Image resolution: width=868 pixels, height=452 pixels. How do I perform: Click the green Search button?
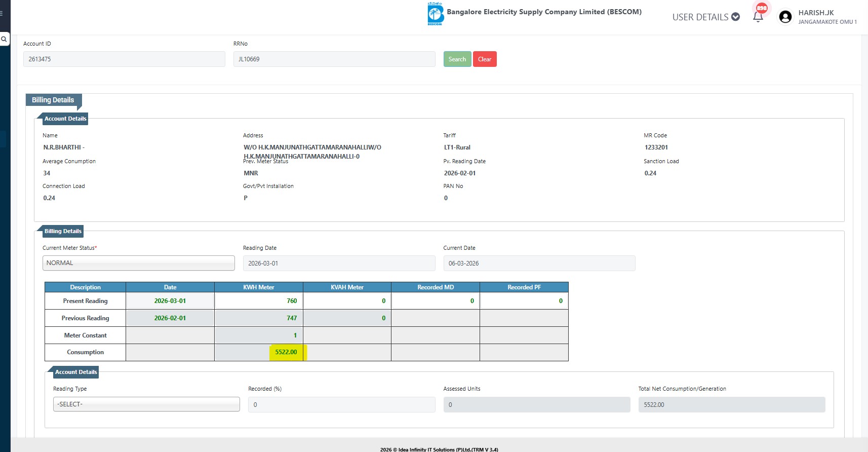[x=457, y=59]
